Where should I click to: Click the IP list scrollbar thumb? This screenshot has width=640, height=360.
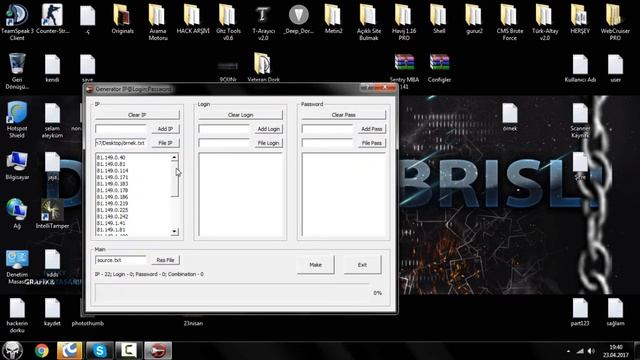coord(174,179)
